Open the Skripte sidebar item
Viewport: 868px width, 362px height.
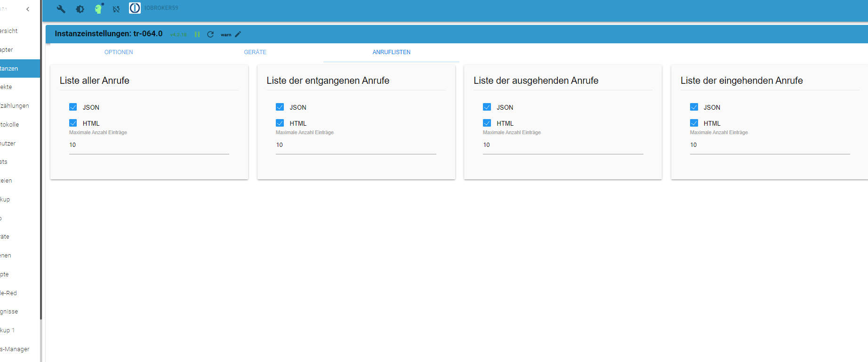tap(20, 274)
